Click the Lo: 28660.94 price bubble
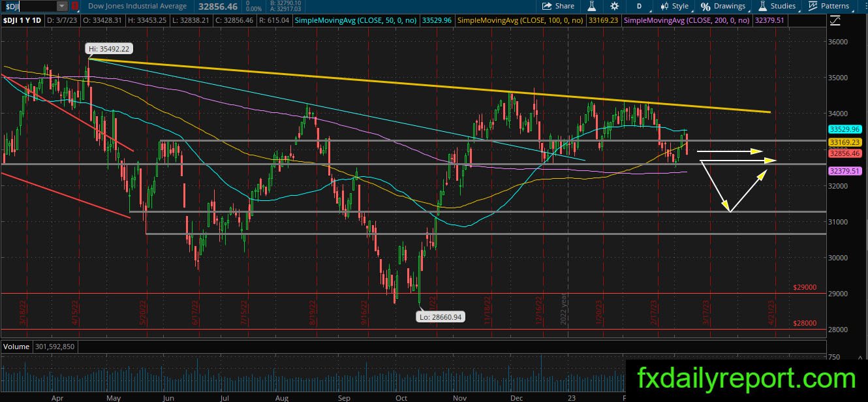The height and width of the screenshot is (402, 868). pos(441,317)
